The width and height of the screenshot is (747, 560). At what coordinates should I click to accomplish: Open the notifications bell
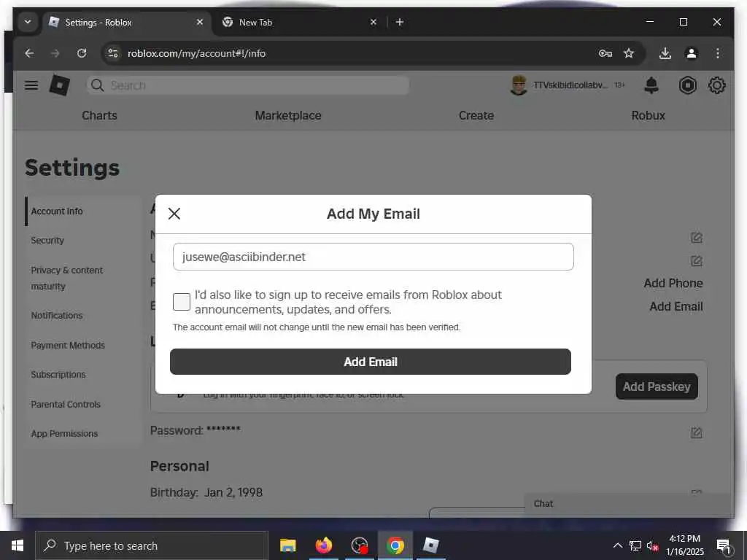click(x=651, y=85)
